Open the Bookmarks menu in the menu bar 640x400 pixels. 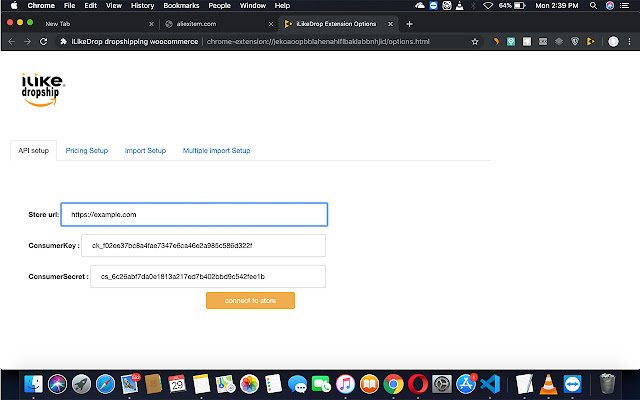tap(181, 6)
